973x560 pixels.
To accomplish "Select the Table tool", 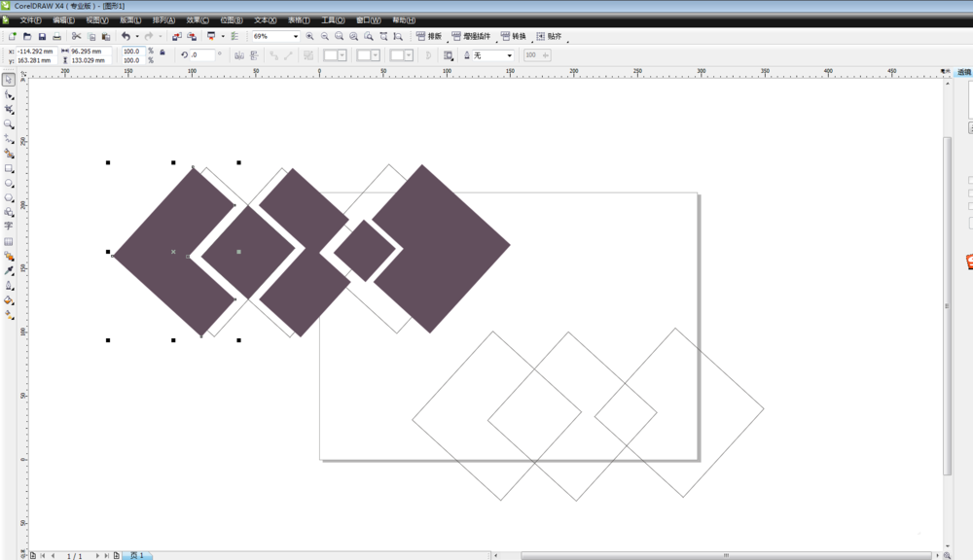I will point(9,241).
